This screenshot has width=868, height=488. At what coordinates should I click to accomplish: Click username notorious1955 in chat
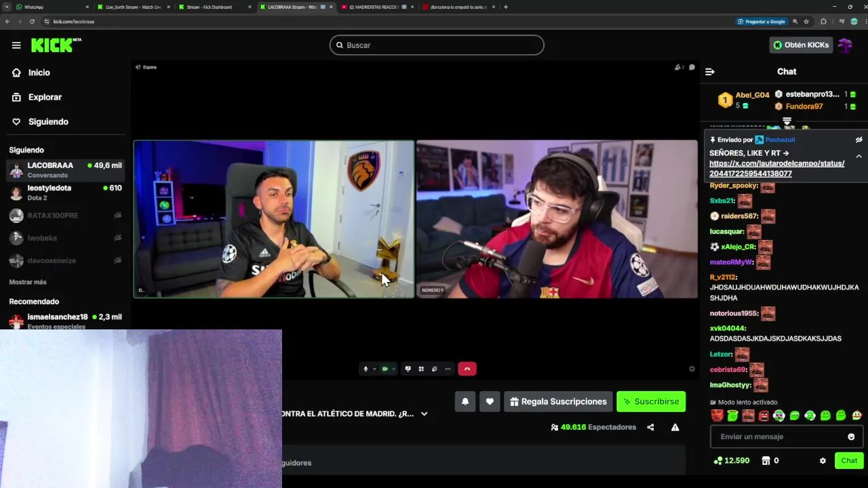coord(734,313)
